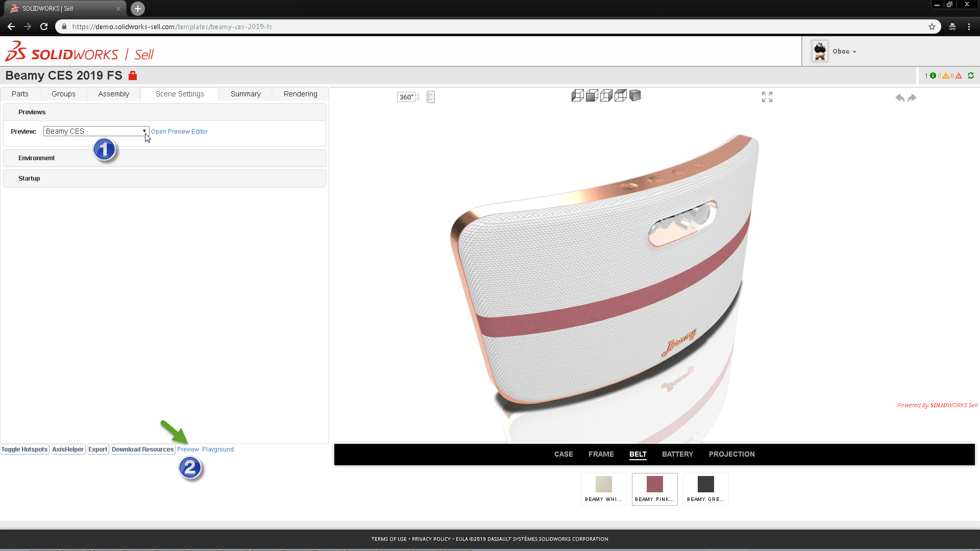This screenshot has height=551, width=980.
Task: Expand the Startup section
Action: pyautogui.click(x=164, y=179)
